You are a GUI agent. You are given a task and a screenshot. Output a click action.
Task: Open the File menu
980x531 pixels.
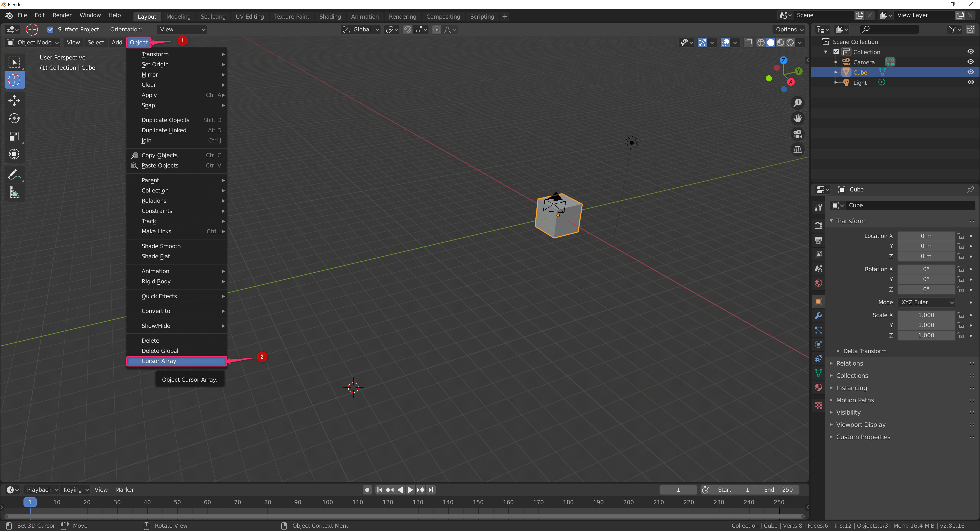point(22,15)
